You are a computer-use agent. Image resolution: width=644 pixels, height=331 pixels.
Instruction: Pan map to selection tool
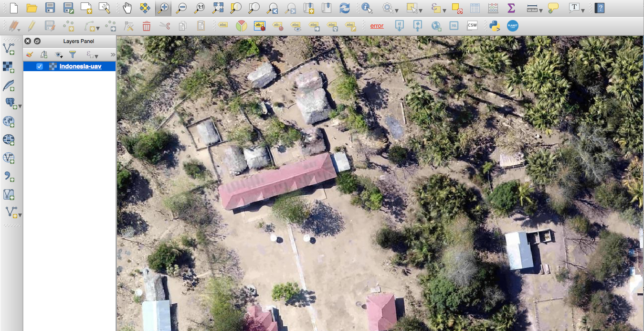tap(145, 8)
